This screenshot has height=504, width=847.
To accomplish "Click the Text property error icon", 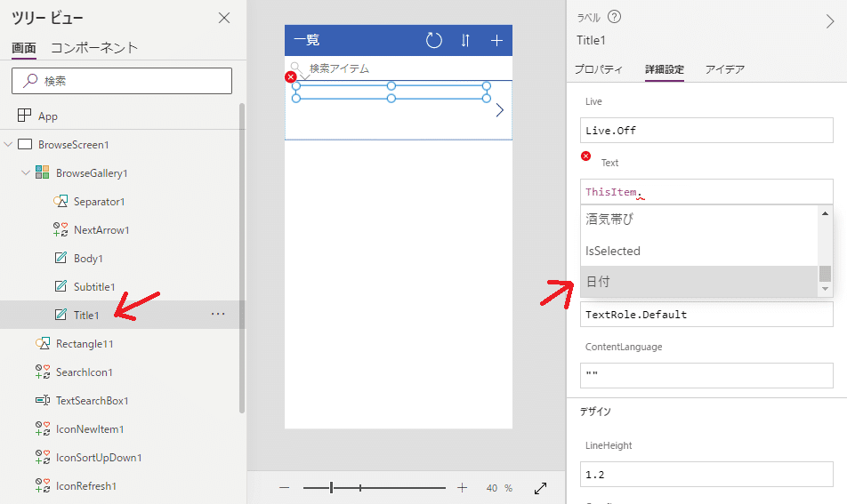I will pos(586,156).
